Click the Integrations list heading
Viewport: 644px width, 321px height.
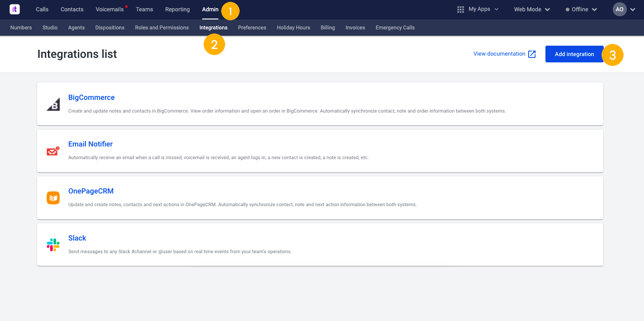(x=77, y=54)
